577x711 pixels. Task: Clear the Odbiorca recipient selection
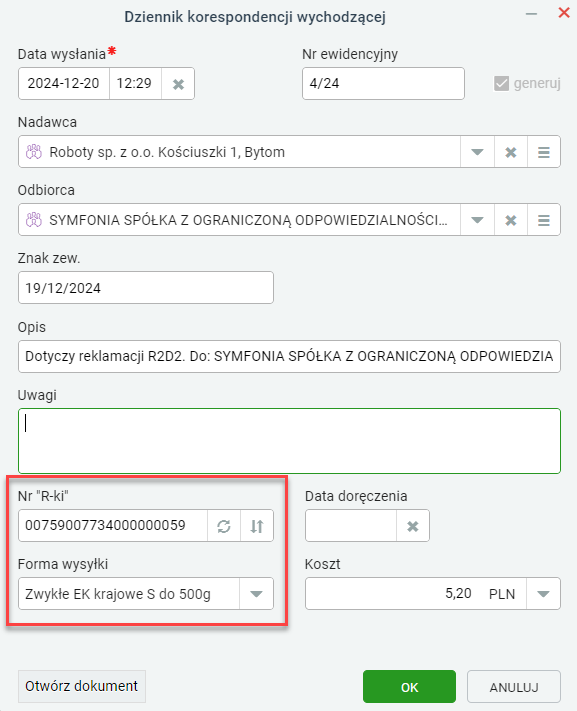coord(511,220)
